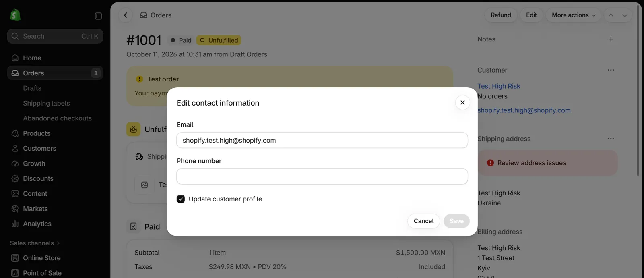
Task: Open the More actions dropdown
Action: (573, 15)
